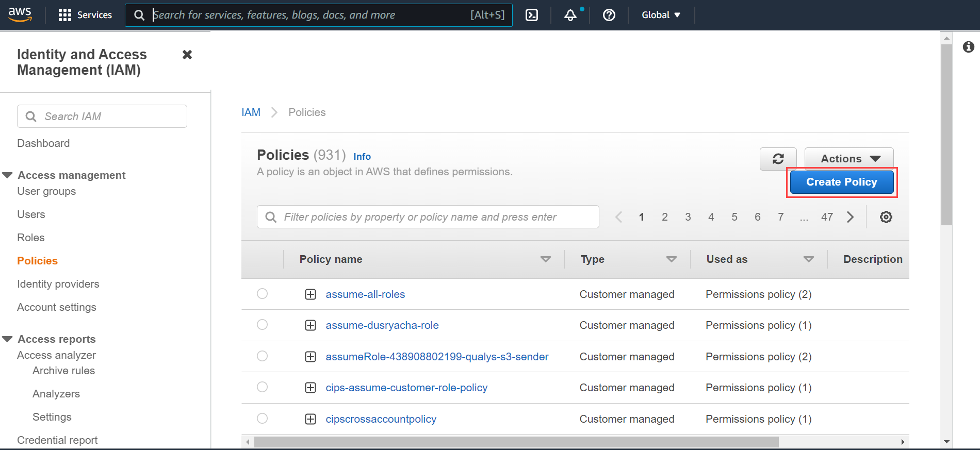Open the notifications bell
This screenshot has height=450, width=980.
(x=570, y=15)
